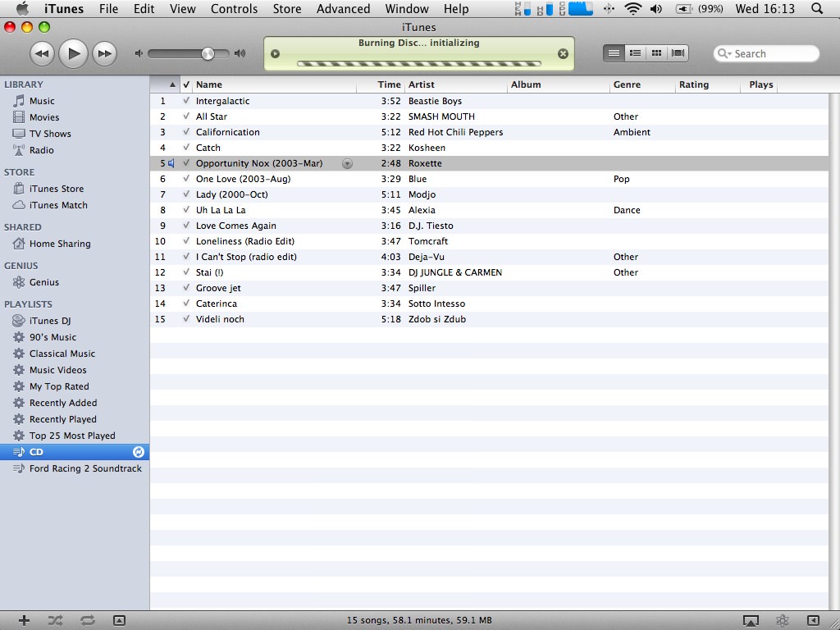The height and width of the screenshot is (630, 840).
Task: Sort by the Album column
Action: point(558,84)
